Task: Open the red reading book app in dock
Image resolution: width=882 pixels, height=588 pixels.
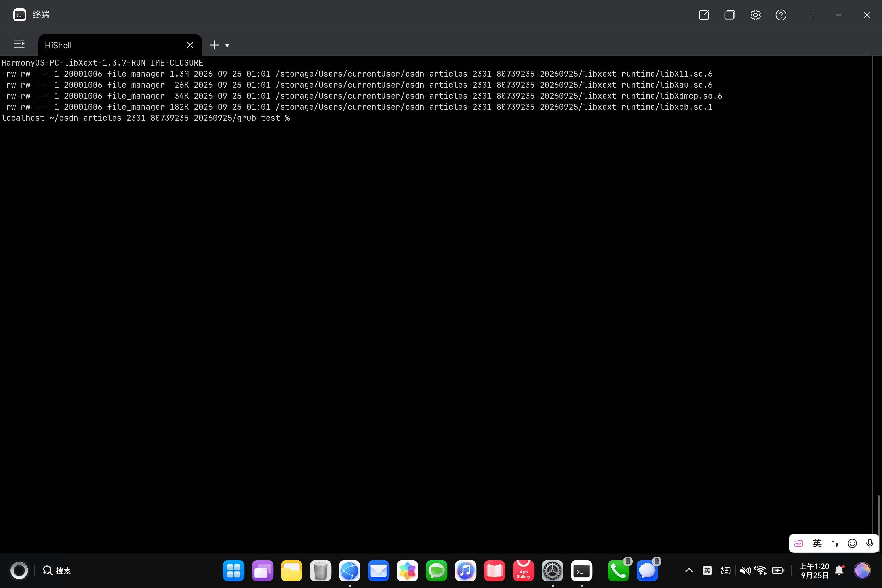Action: point(495,570)
